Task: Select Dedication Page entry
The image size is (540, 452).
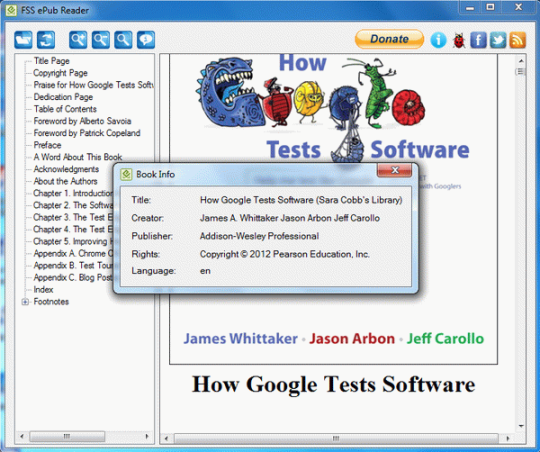Action: 63,97
